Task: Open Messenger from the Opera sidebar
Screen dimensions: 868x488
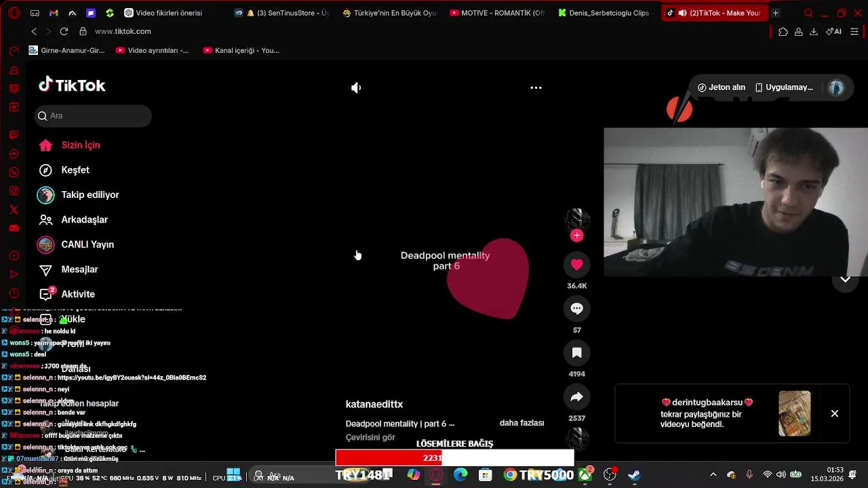Action: pos(14,154)
